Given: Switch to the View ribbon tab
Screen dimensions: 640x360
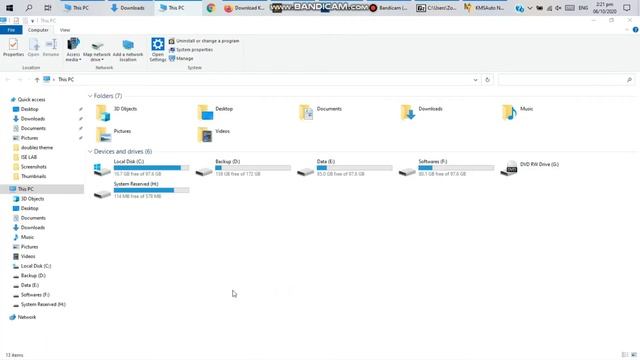Looking at the screenshot, I should [x=64, y=30].
